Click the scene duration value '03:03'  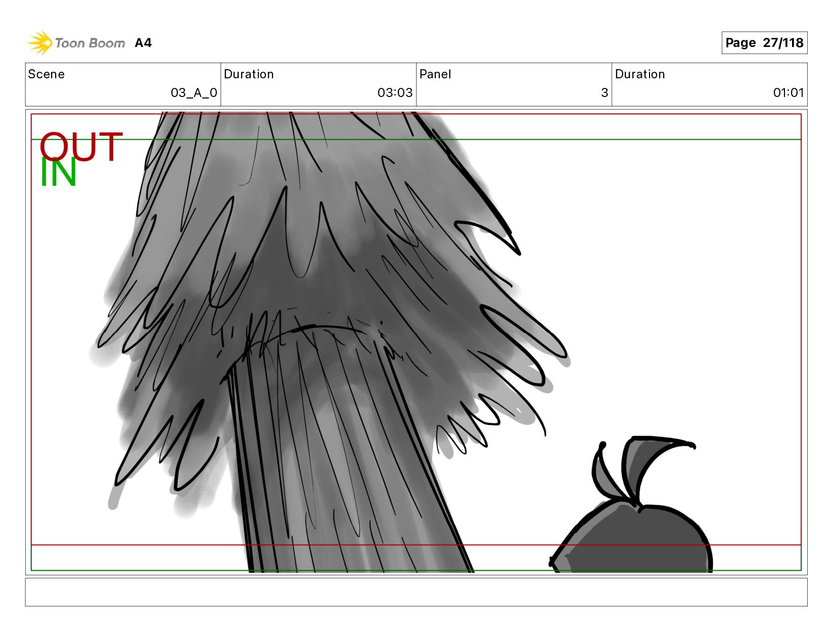pos(395,93)
